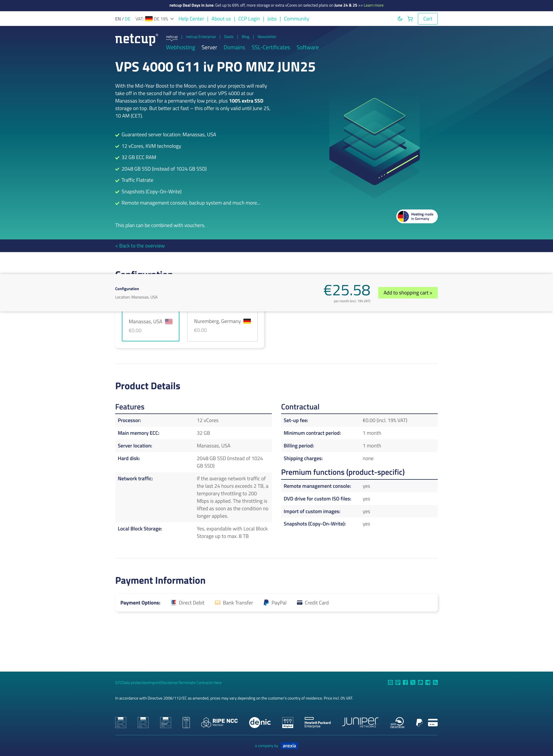Open the SSL-Certificates menu
The width and height of the screenshot is (553, 756).
[271, 47]
